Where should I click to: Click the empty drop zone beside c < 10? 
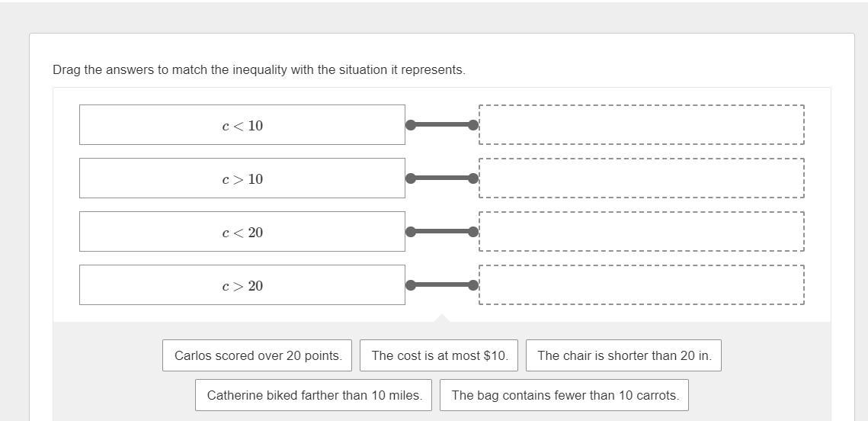tap(641, 125)
